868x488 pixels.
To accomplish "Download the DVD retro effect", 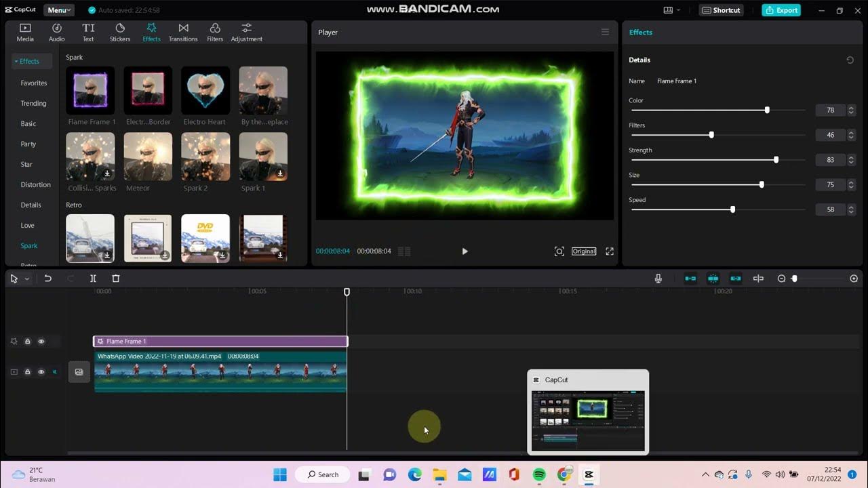I will 222,256.
